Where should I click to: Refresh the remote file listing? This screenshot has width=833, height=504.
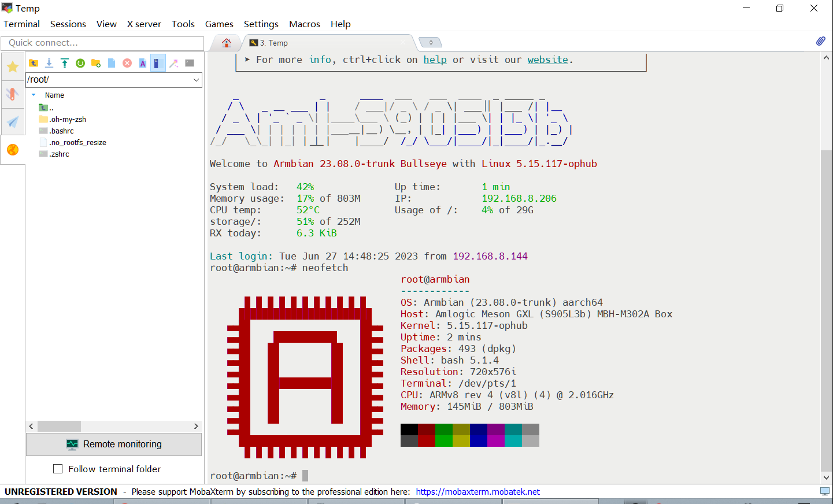80,63
